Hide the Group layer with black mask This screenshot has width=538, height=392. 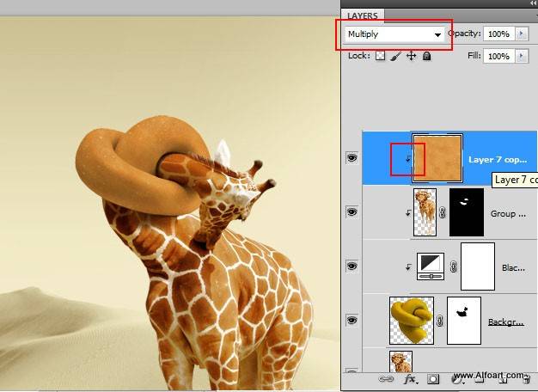click(352, 211)
